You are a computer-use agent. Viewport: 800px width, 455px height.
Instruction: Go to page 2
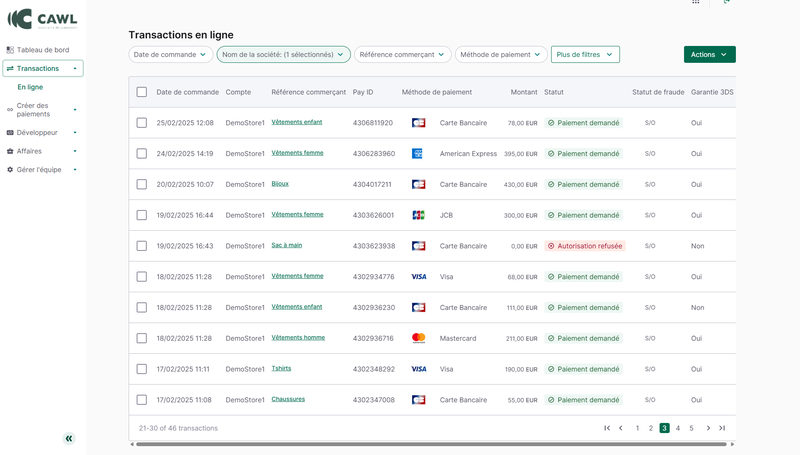coord(651,428)
